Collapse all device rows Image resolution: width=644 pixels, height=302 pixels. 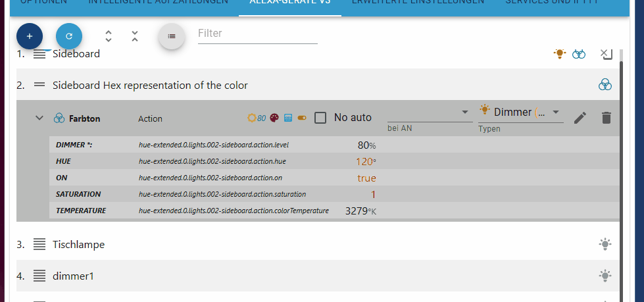[134, 36]
